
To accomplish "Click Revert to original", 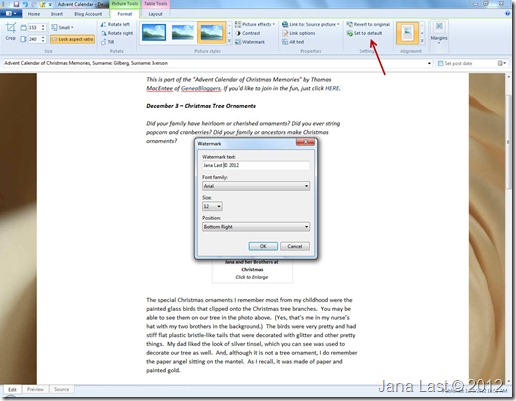I will click(x=368, y=24).
